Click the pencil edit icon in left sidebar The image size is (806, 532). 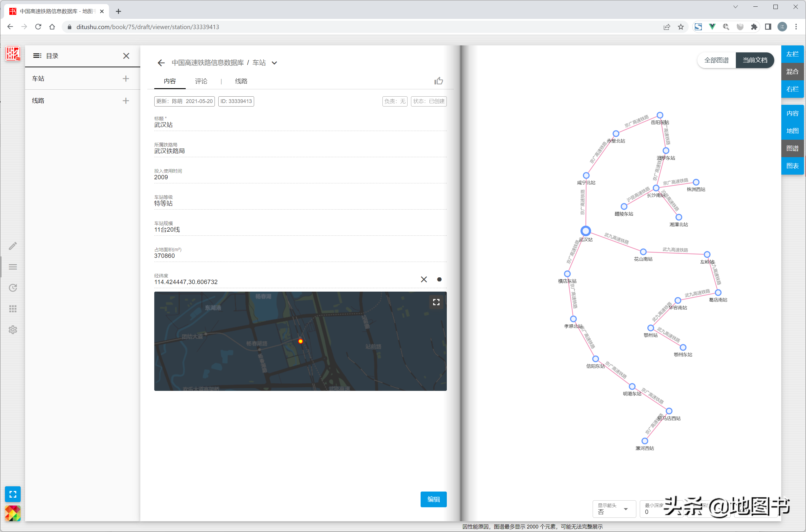pos(13,246)
